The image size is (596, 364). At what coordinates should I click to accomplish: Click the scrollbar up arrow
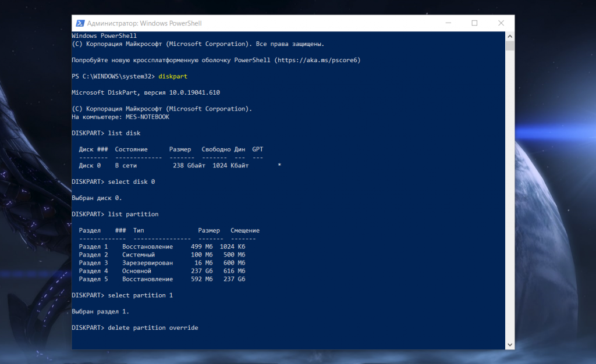[510, 36]
